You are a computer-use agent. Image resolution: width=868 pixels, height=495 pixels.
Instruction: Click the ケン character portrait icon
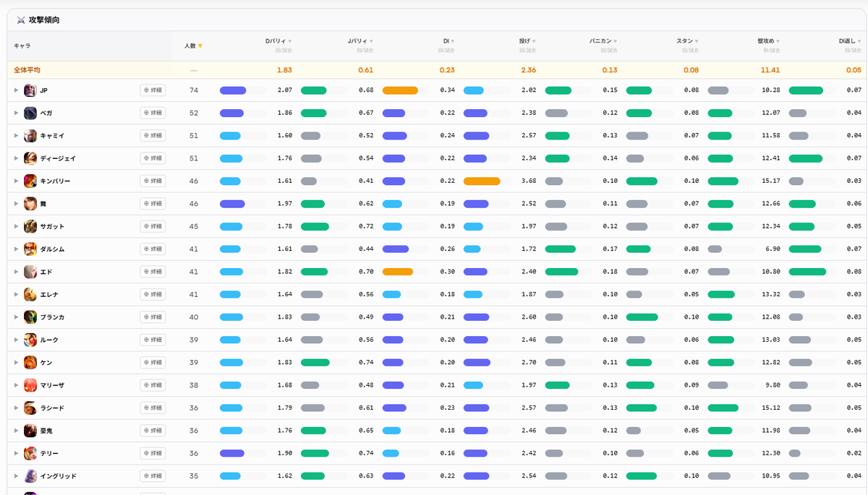30,363
